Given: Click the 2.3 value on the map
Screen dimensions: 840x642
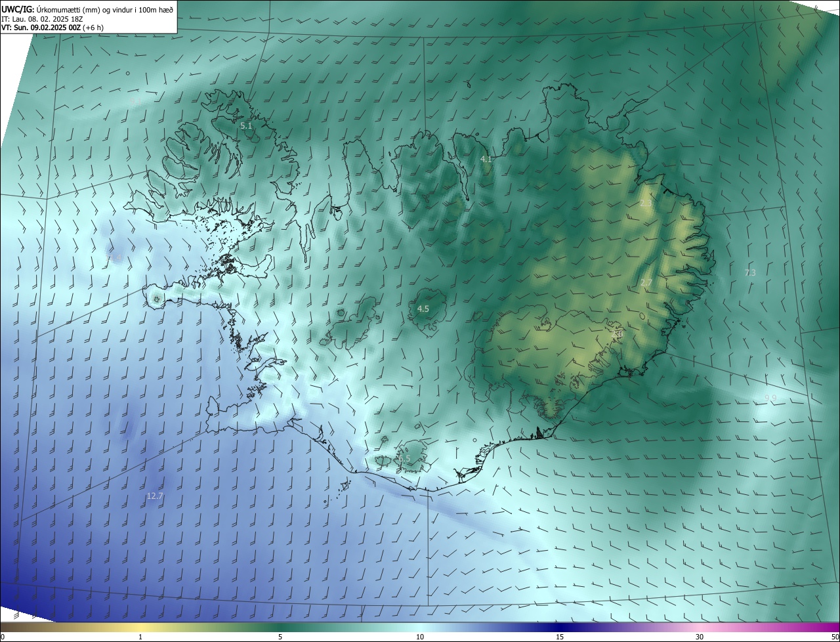Looking at the screenshot, I should (646, 203).
